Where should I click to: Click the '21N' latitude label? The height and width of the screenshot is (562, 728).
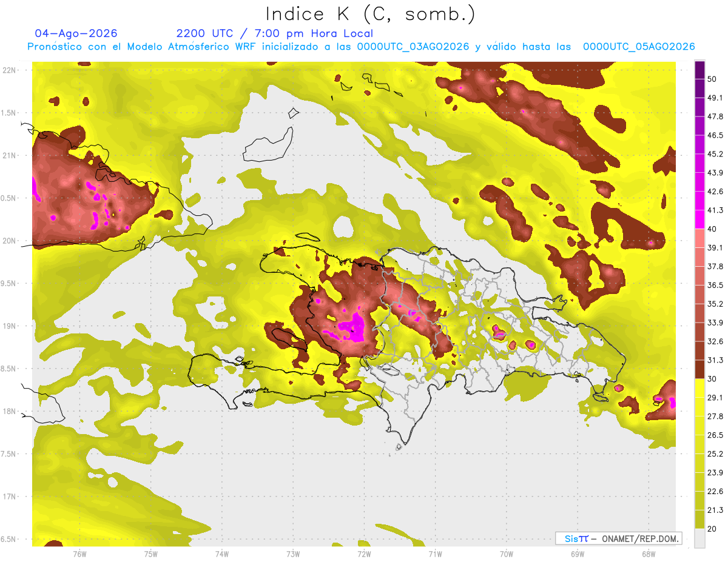pos(10,156)
